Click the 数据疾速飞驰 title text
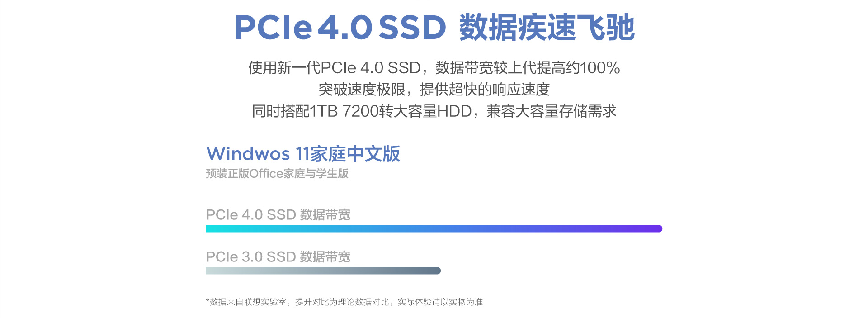The width and height of the screenshot is (868, 318). coord(547,27)
